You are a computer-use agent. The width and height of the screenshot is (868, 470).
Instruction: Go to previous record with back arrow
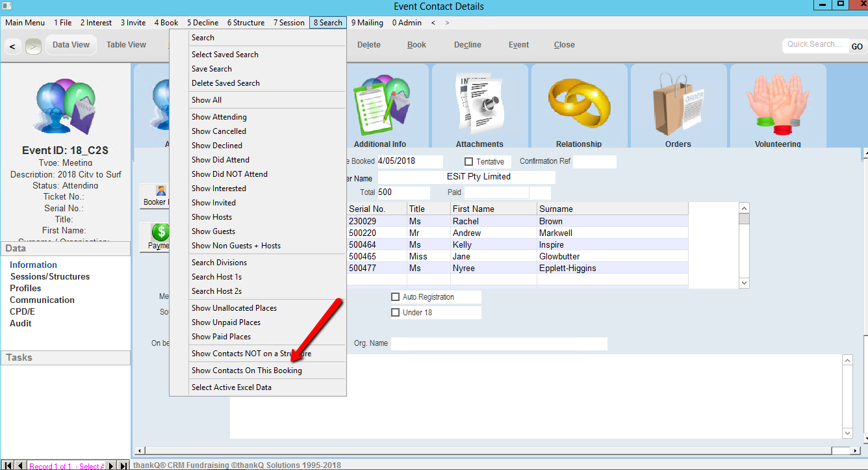(14, 46)
